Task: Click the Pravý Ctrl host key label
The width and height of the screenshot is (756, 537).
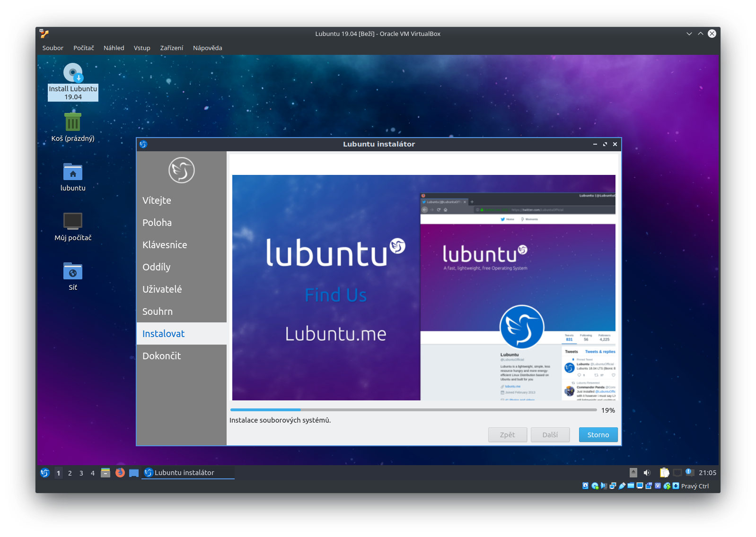Action: pyautogui.click(x=695, y=486)
